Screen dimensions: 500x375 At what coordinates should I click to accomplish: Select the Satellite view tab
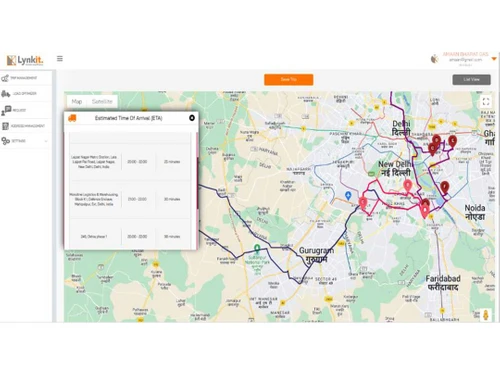click(x=102, y=101)
